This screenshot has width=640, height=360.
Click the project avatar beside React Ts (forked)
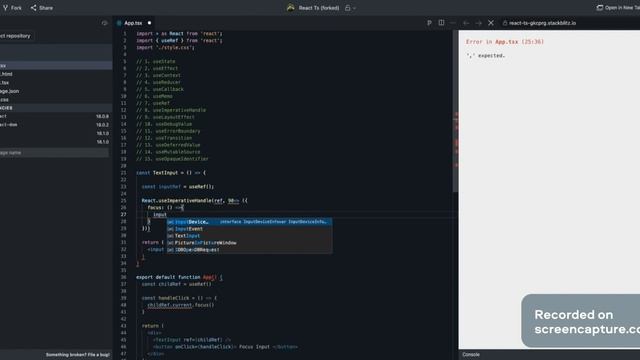click(x=291, y=8)
